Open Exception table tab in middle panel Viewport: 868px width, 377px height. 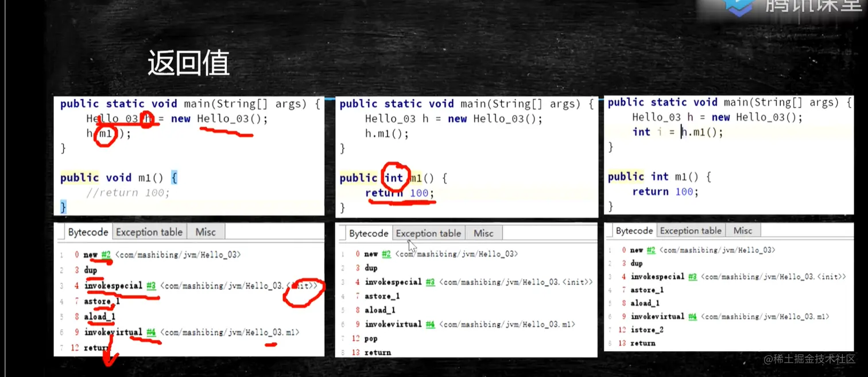point(428,233)
